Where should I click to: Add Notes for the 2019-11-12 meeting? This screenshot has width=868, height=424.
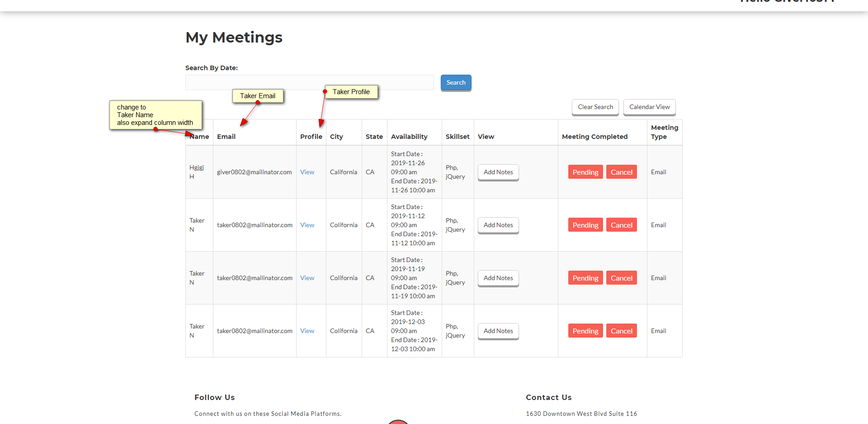click(498, 225)
